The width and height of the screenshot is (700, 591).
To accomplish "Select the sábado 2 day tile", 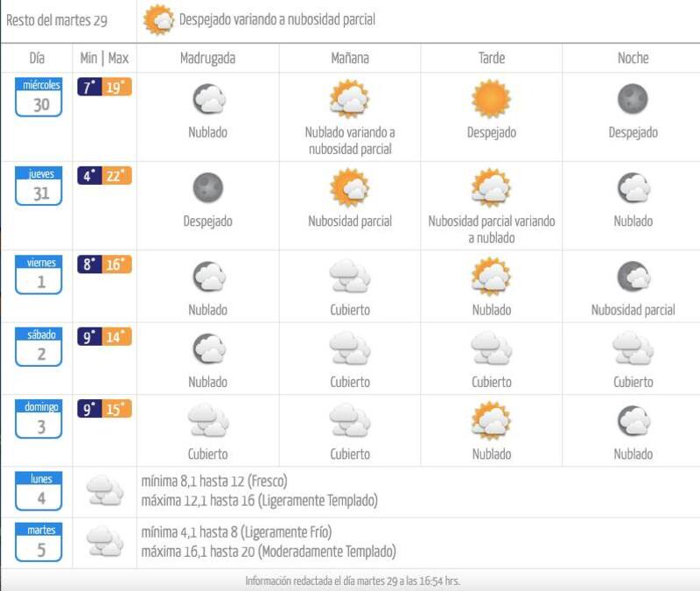I will click(x=38, y=348).
